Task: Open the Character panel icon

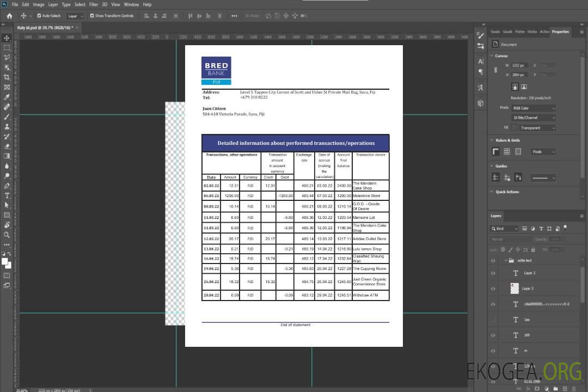Action: [x=480, y=61]
